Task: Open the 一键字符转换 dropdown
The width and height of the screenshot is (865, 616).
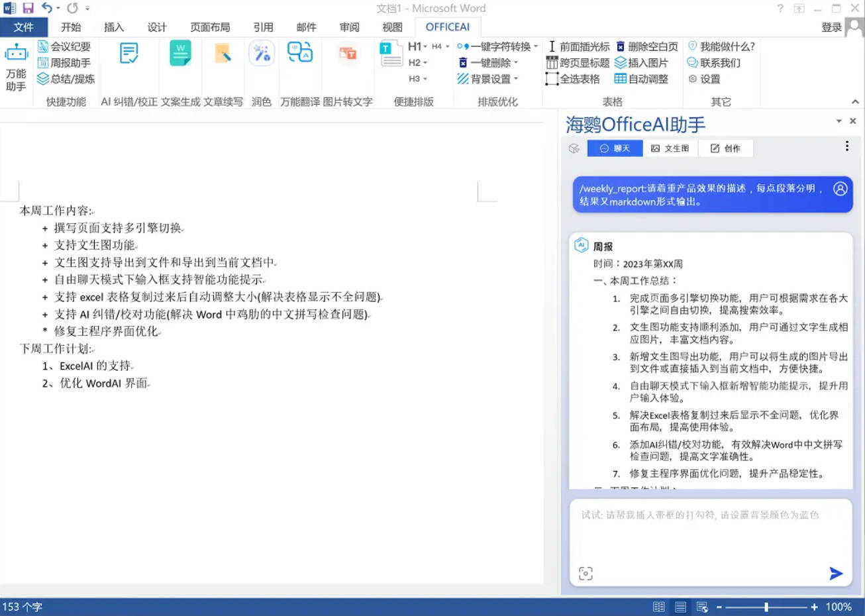Action: pyautogui.click(x=498, y=46)
